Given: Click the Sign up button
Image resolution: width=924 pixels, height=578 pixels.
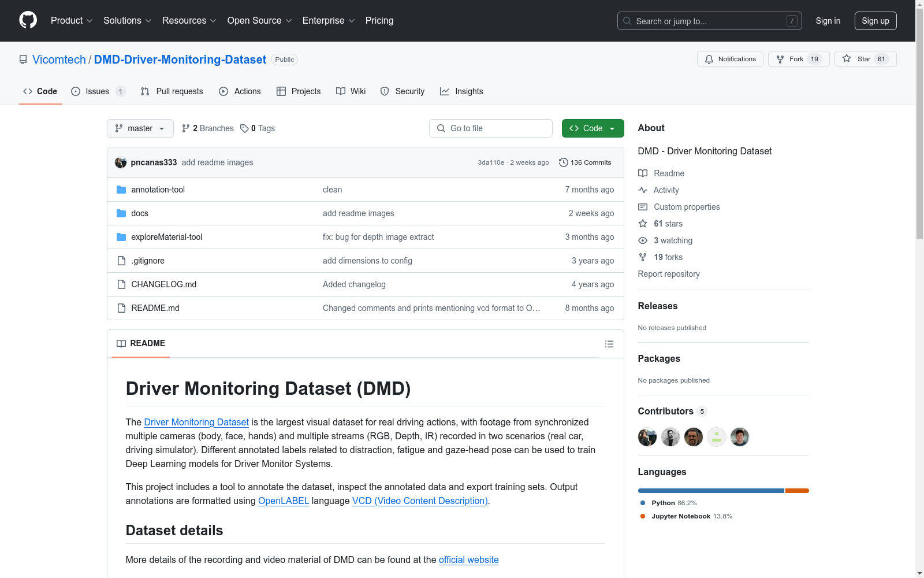Looking at the screenshot, I should click(x=875, y=21).
